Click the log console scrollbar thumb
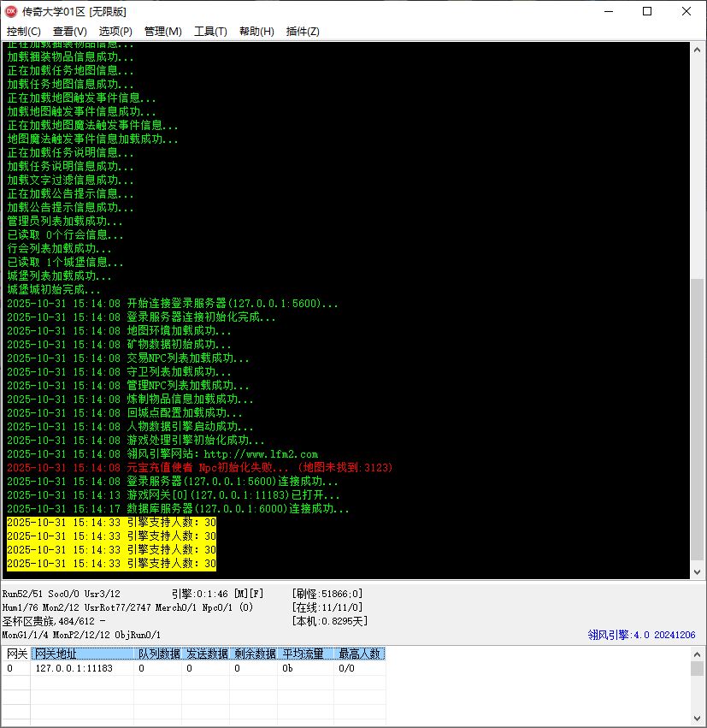Image resolution: width=707 pixels, height=728 pixels. tap(698, 419)
